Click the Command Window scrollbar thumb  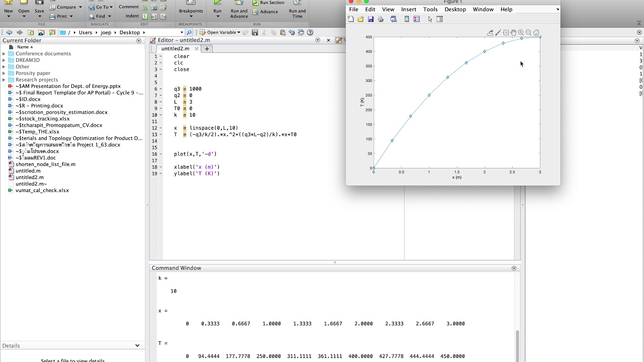(517, 345)
